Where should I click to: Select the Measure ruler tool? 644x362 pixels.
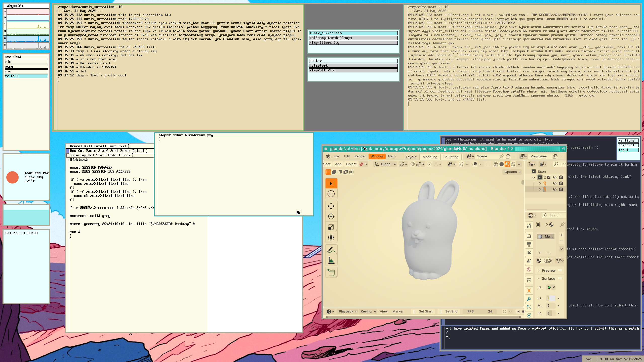point(331,260)
